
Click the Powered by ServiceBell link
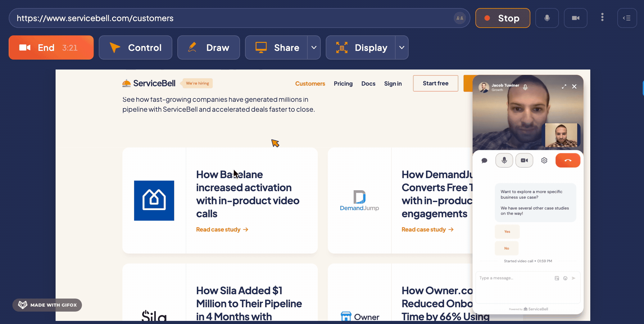click(x=528, y=309)
